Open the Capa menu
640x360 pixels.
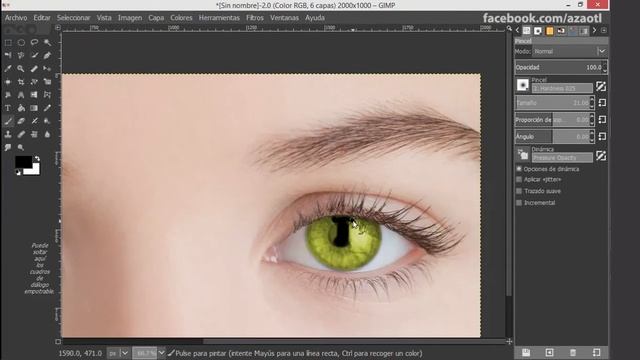156,18
